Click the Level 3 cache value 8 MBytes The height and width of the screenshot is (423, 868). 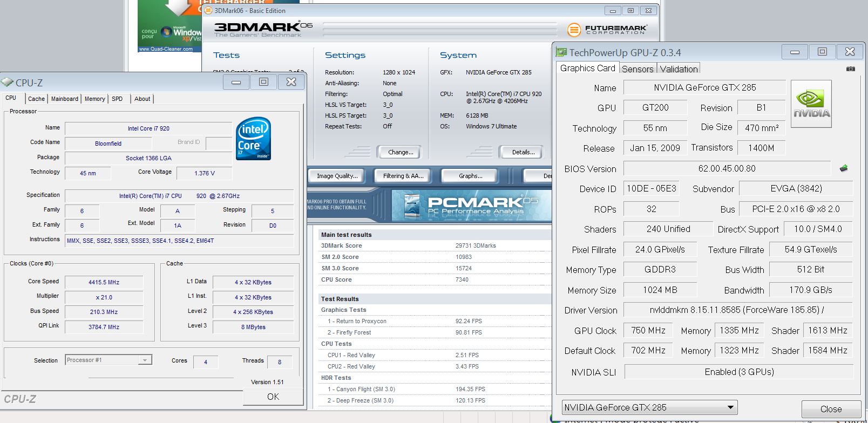[253, 327]
